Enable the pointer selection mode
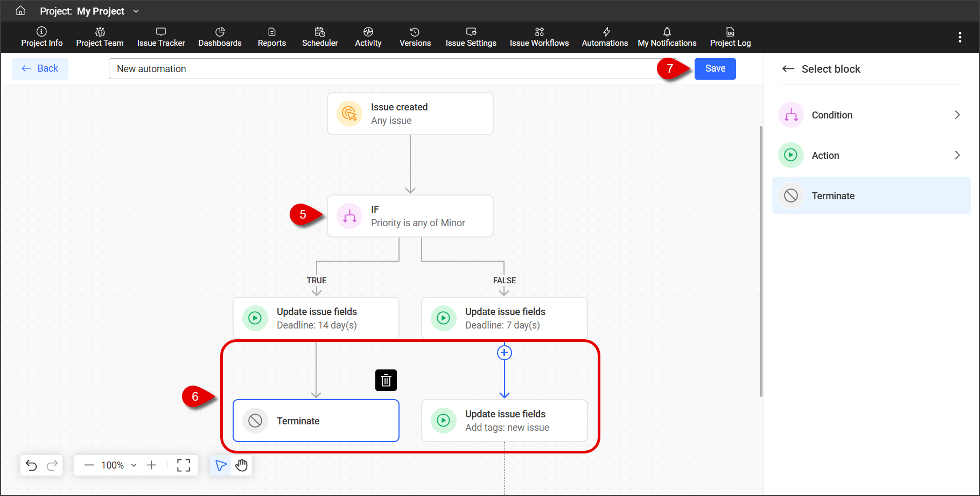The image size is (980, 496). pos(221,465)
